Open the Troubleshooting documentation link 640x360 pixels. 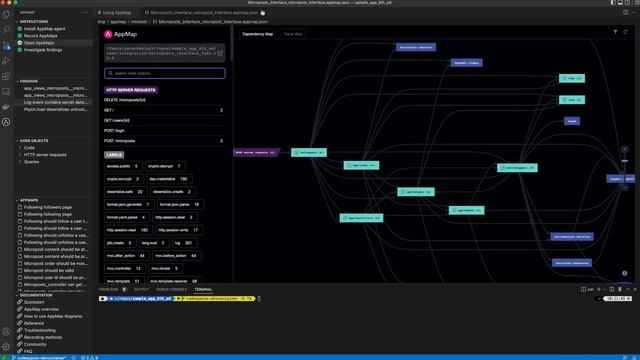pyautogui.click(x=40, y=330)
